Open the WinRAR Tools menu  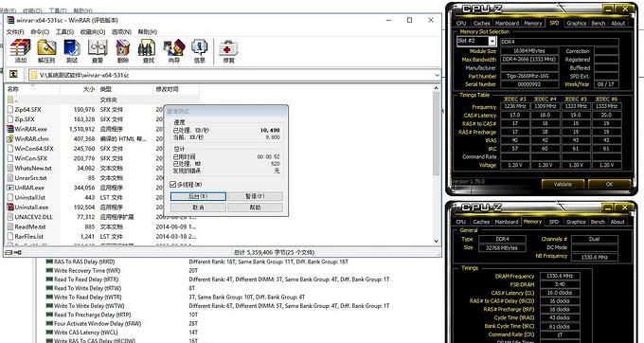click(64, 31)
